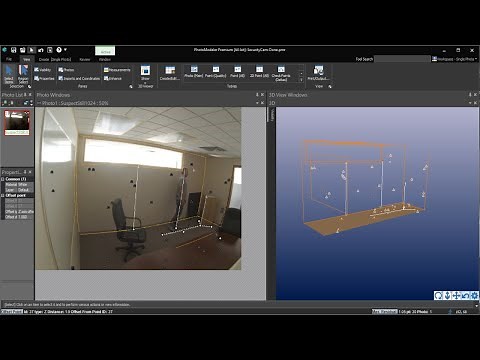
Task: Close the Photo List panel
Action: point(30,95)
